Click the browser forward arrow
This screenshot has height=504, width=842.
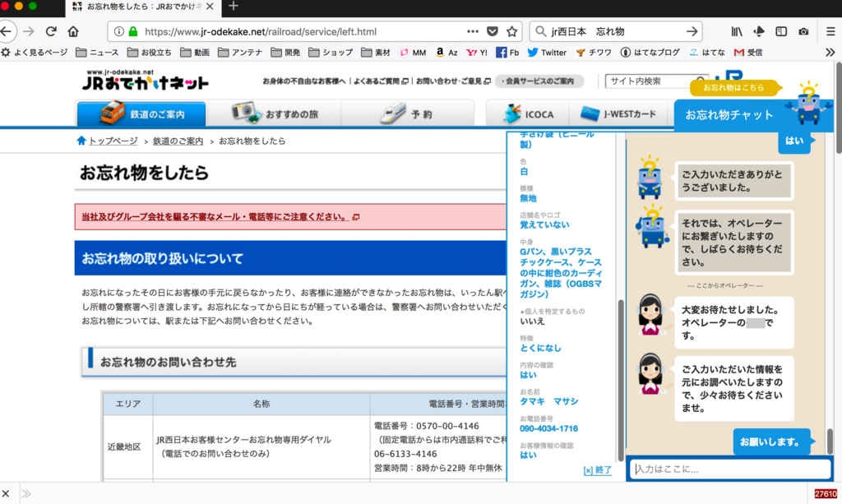(29, 32)
